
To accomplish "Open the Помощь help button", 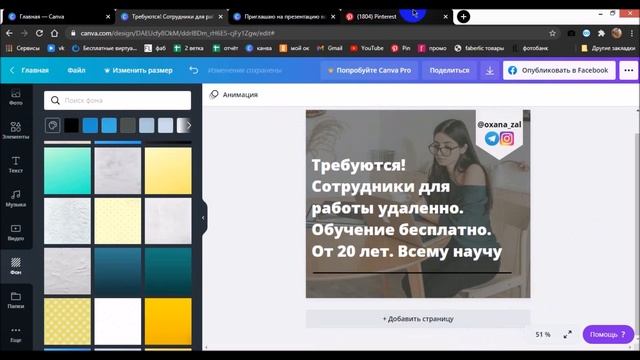I will click(608, 334).
